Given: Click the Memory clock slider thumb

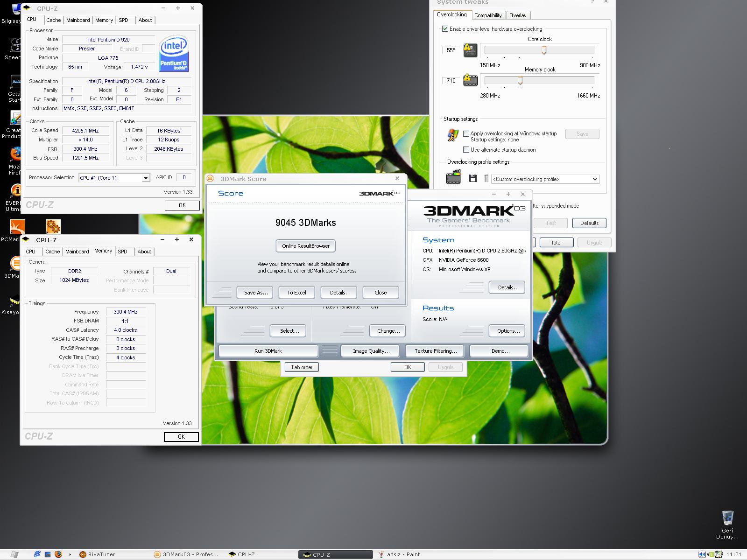Looking at the screenshot, I should [x=520, y=81].
